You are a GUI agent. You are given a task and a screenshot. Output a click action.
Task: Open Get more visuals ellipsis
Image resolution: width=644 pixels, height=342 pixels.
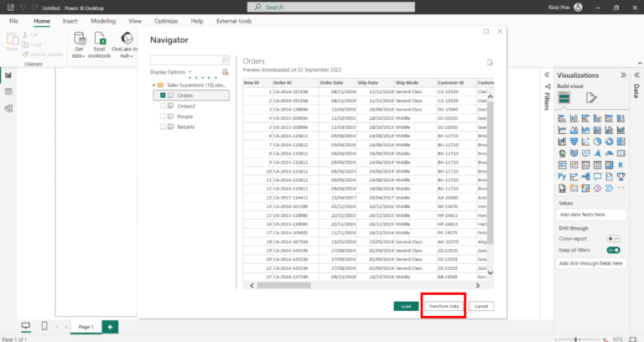(621, 188)
